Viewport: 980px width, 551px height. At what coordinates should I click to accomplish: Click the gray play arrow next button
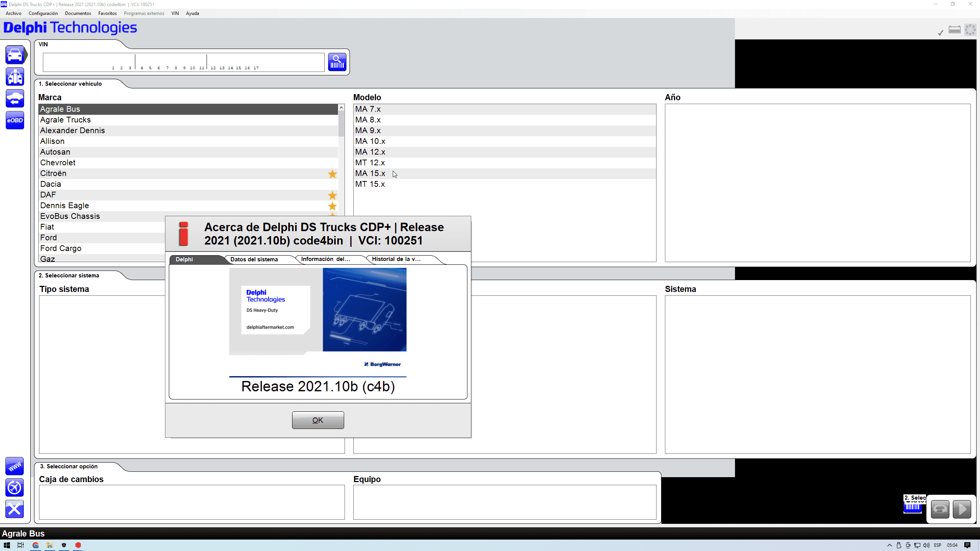pos(962,509)
